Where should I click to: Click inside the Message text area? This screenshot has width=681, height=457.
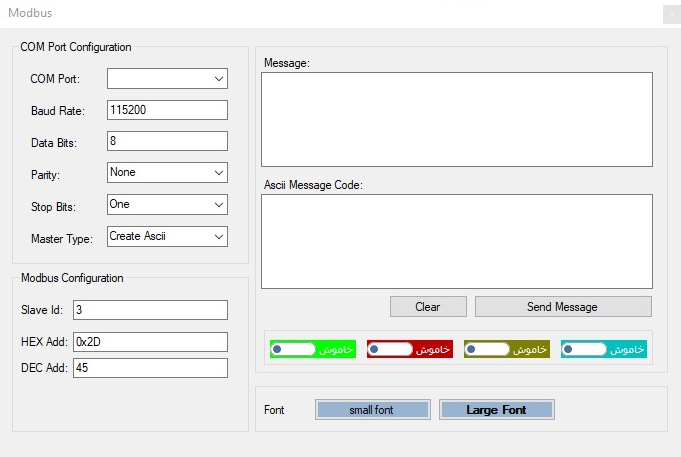tap(457, 119)
